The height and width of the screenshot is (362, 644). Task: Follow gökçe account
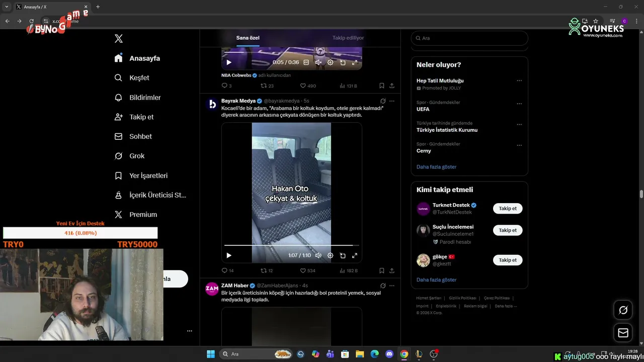(508, 260)
